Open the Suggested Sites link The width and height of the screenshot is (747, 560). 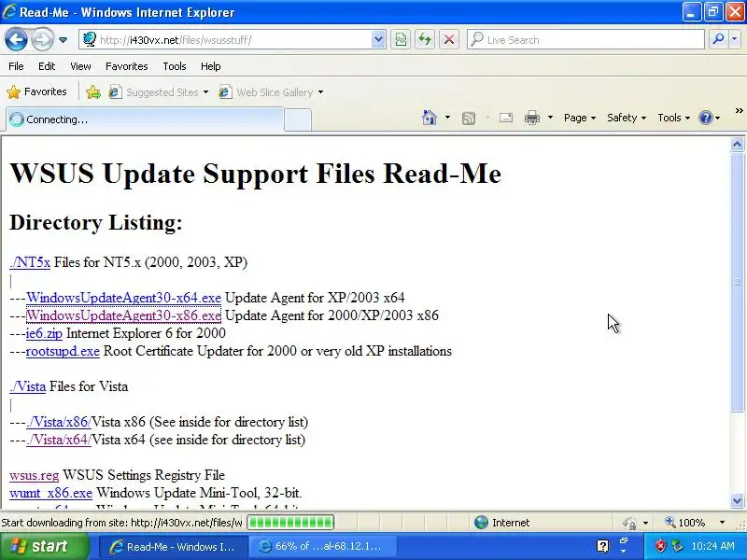(x=159, y=91)
